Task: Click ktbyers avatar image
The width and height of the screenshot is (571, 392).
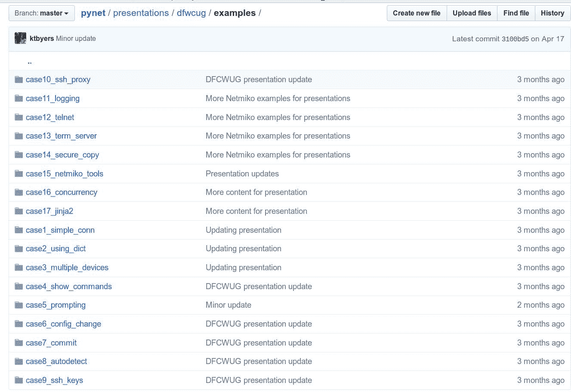Action: pos(20,38)
